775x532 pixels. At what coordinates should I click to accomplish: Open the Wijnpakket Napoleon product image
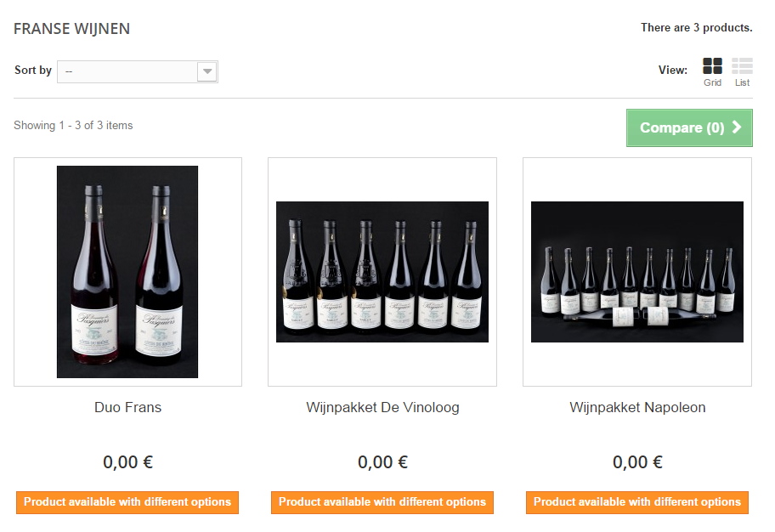tap(637, 272)
